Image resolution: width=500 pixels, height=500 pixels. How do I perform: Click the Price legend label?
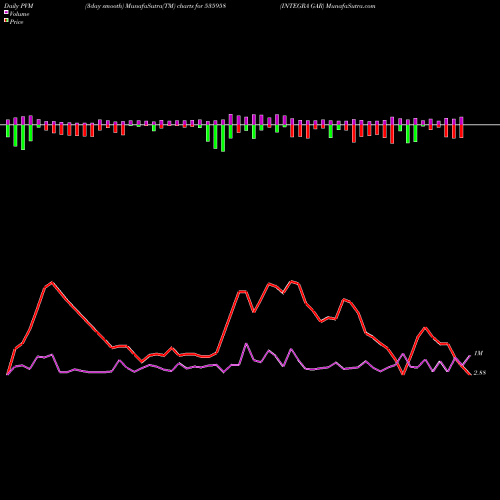tap(16, 22)
